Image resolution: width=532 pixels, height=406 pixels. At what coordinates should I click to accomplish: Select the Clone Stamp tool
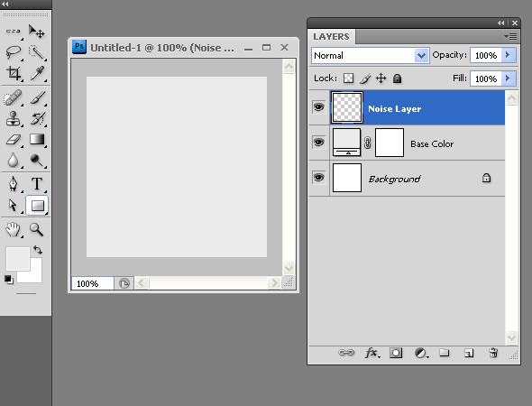[x=14, y=118]
